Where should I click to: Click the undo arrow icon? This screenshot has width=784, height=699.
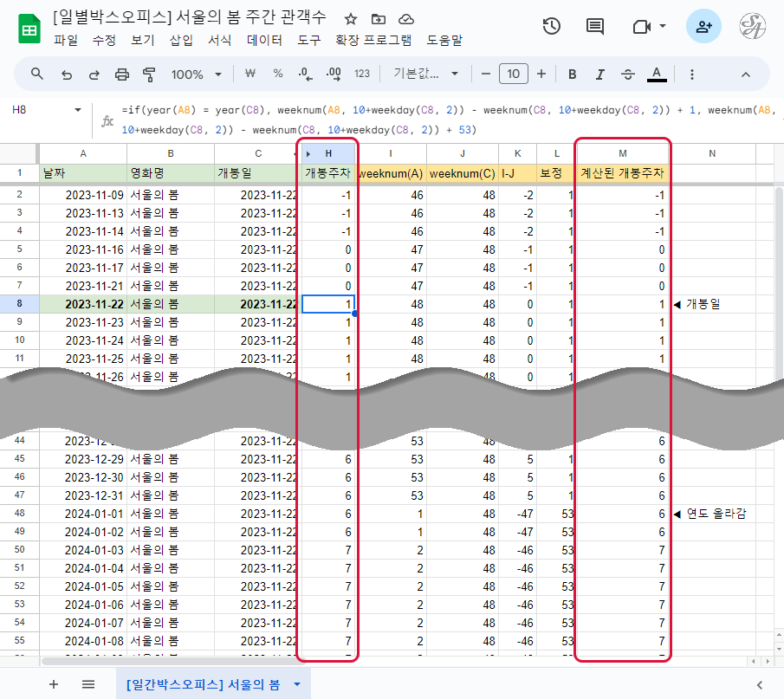pyautogui.click(x=66, y=74)
